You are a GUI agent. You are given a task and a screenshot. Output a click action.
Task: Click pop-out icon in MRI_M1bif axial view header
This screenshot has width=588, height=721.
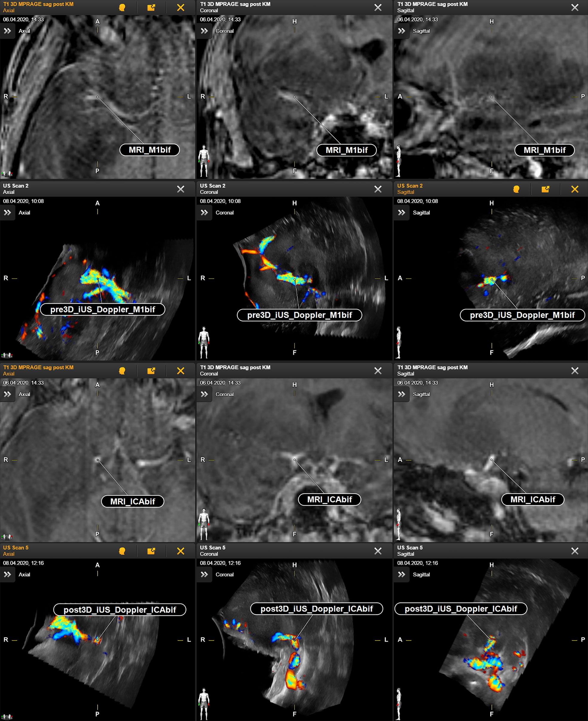[x=151, y=7]
